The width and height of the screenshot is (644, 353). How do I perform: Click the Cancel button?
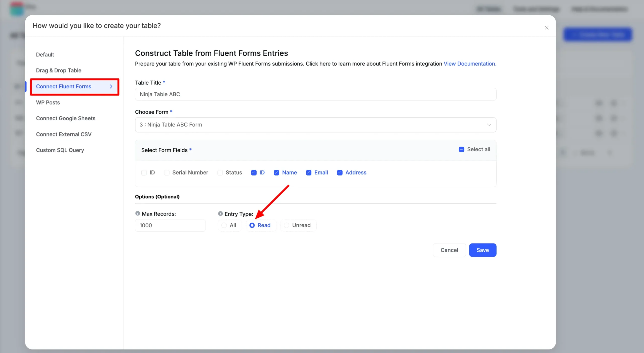coord(449,250)
